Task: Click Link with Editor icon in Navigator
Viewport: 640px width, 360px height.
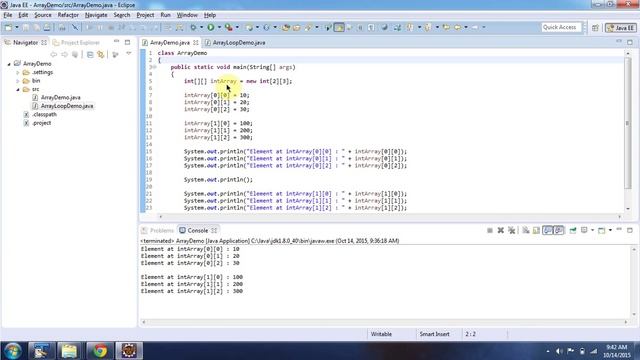Action: 100,54
